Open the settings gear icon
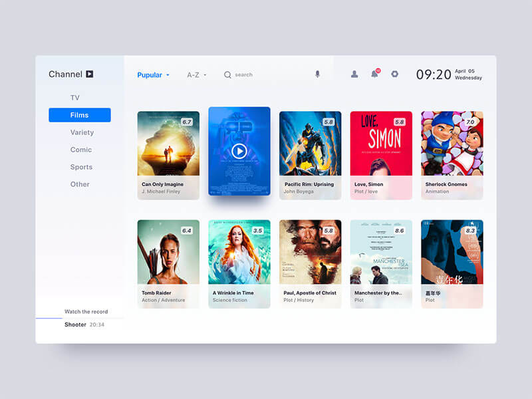The image size is (532, 399). point(394,74)
